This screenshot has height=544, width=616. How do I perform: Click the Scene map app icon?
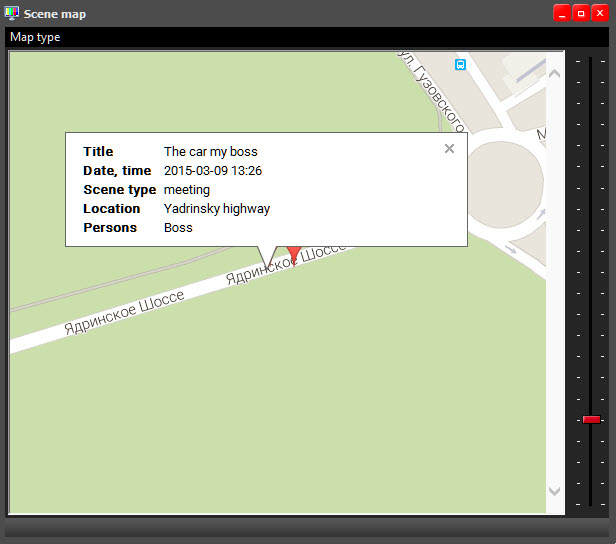click(x=12, y=13)
